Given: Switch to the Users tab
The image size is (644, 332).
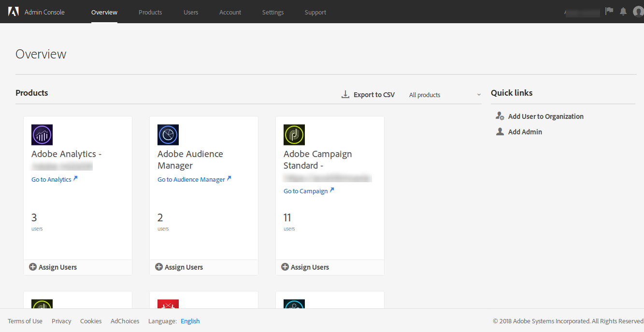Looking at the screenshot, I should (x=191, y=12).
